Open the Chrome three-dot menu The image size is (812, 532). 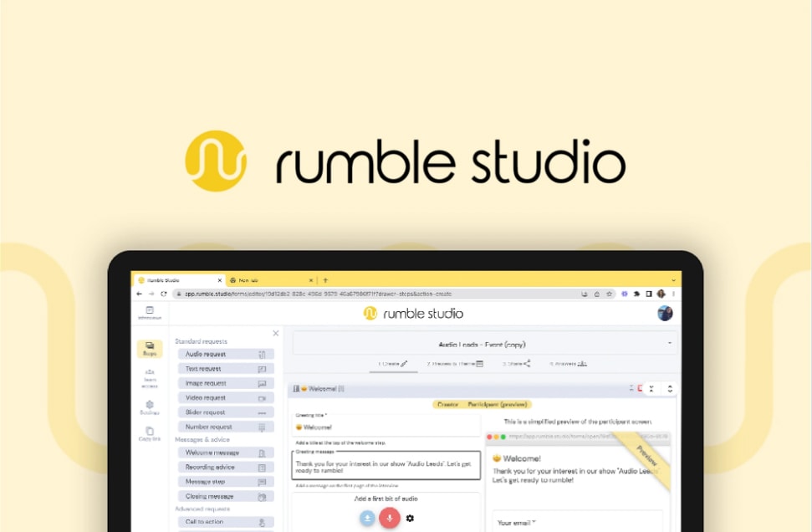(673, 294)
